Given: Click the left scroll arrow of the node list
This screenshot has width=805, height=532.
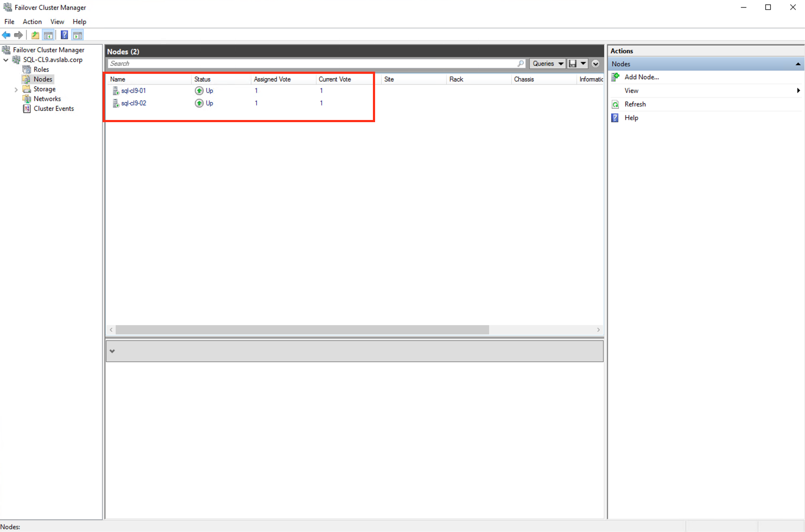Looking at the screenshot, I should coord(111,330).
